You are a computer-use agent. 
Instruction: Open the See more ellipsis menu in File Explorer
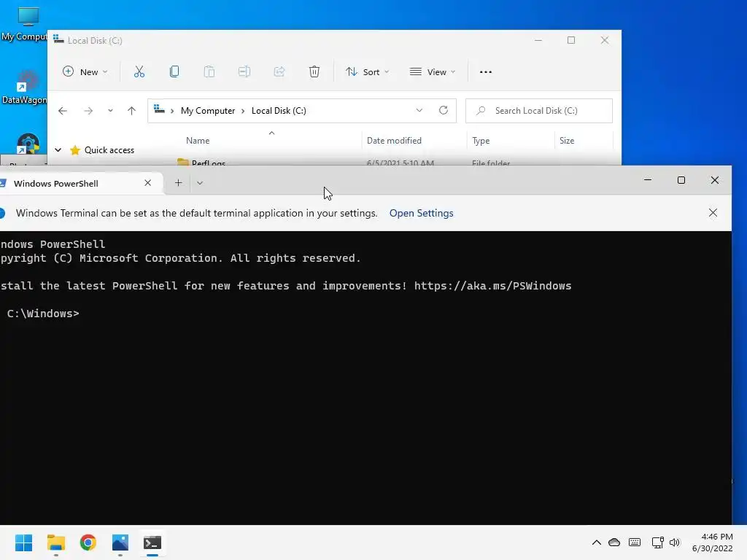[x=485, y=72]
